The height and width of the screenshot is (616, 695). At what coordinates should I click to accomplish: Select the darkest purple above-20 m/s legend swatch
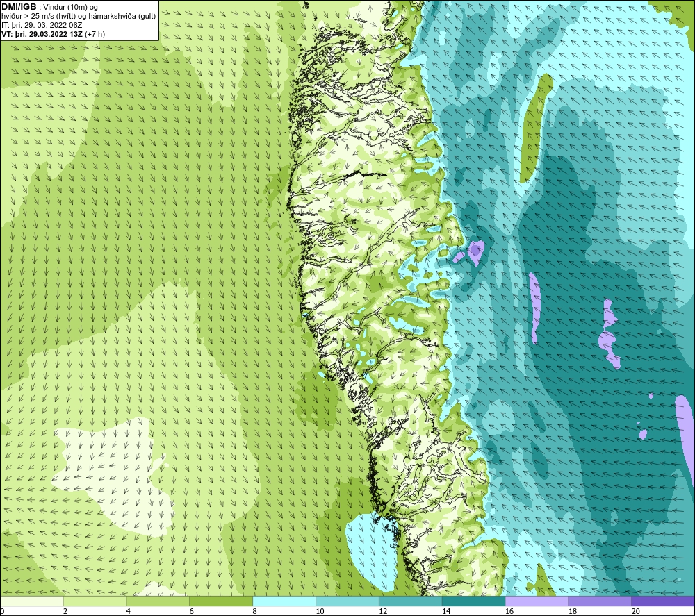663,601
